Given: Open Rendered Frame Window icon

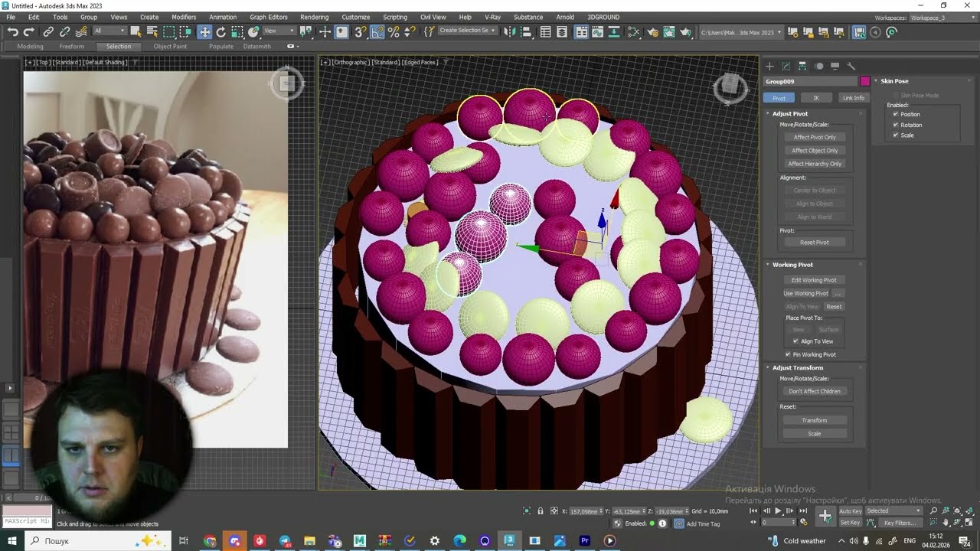Looking at the screenshot, I should [669, 31].
